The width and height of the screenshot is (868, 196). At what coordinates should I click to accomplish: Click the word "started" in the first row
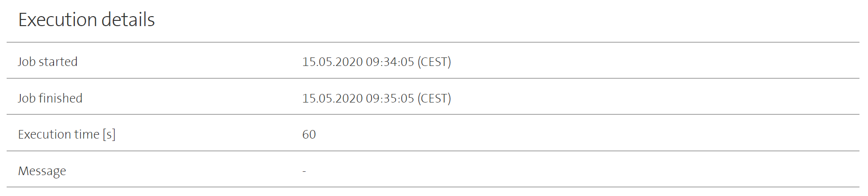click(x=58, y=62)
